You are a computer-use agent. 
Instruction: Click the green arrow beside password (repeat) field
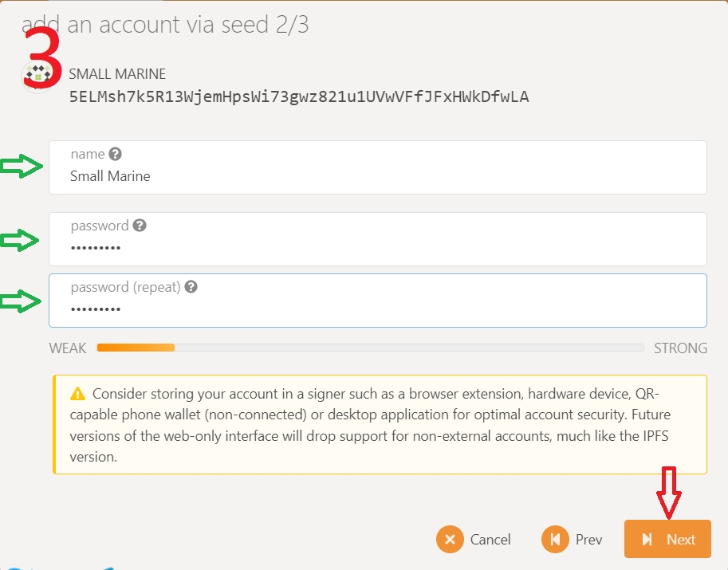[20, 301]
